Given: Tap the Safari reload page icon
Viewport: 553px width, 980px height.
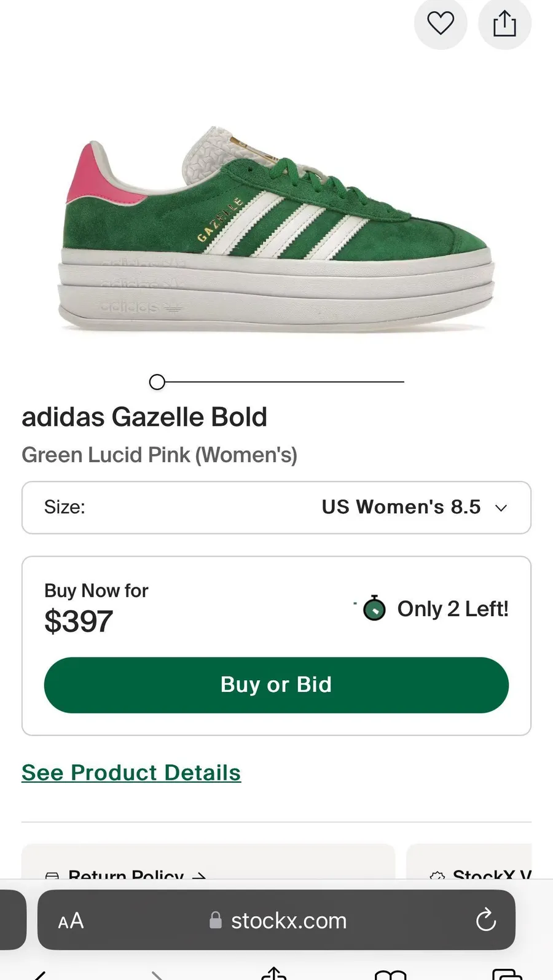Looking at the screenshot, I should coord(485,920).
